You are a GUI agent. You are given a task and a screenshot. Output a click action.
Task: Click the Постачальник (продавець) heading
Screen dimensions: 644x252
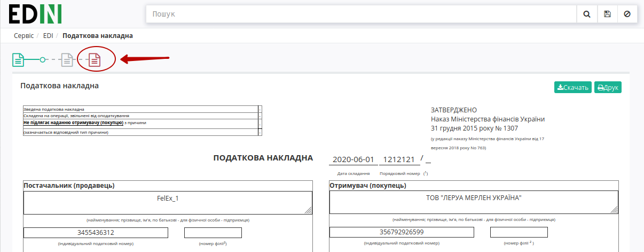(69, 186)
